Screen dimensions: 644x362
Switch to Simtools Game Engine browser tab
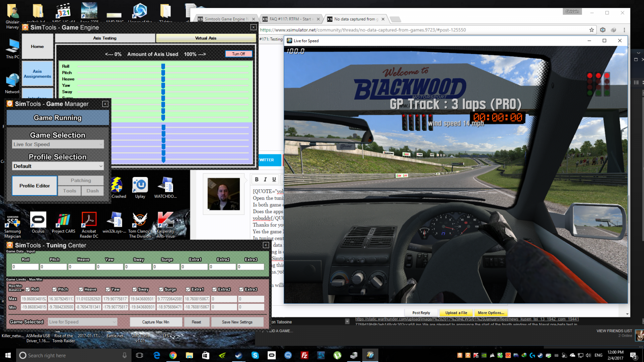click(225, 19)
